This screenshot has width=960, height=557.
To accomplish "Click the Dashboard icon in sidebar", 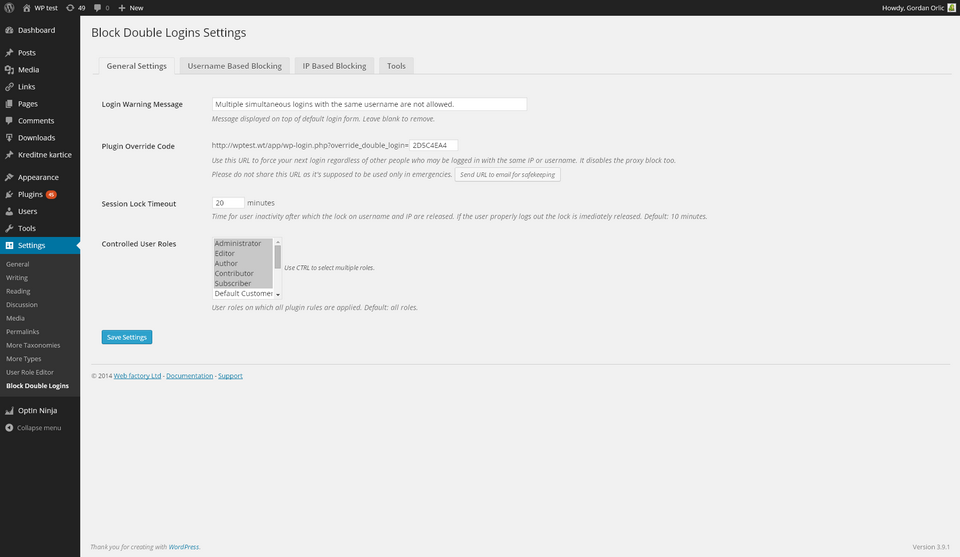I will tap(9, 30).
